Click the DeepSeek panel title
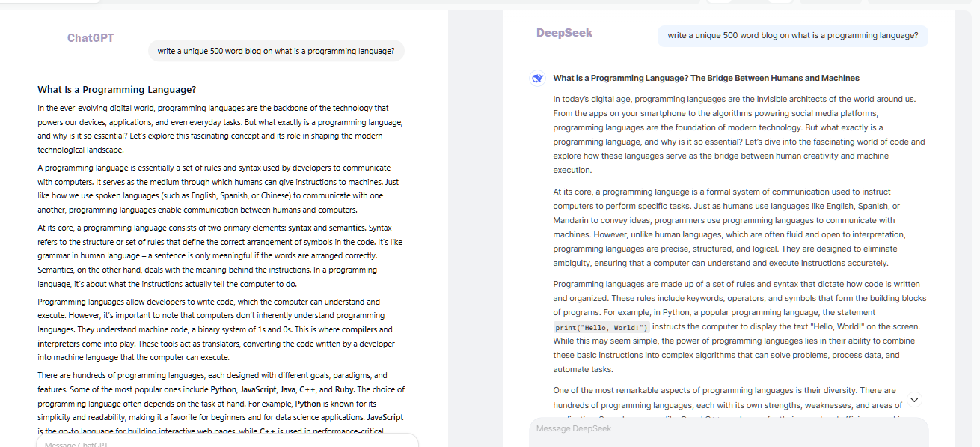Screen dimensions: 980x447 click(x=564, y=33)
